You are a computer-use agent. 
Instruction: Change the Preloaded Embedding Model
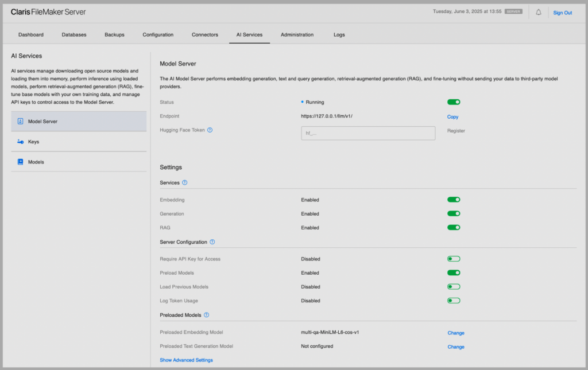pos(456,333)
